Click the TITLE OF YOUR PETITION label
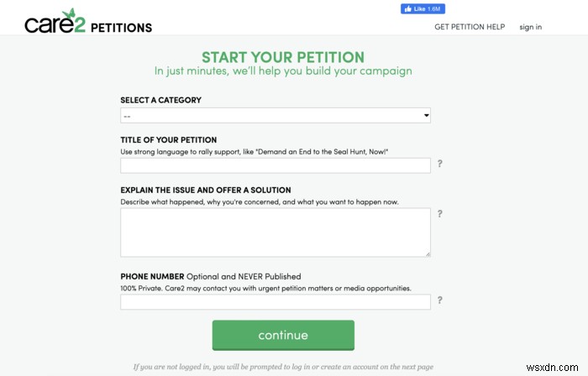This screenshot has height=376, width=588. click(x=168, y=139)
